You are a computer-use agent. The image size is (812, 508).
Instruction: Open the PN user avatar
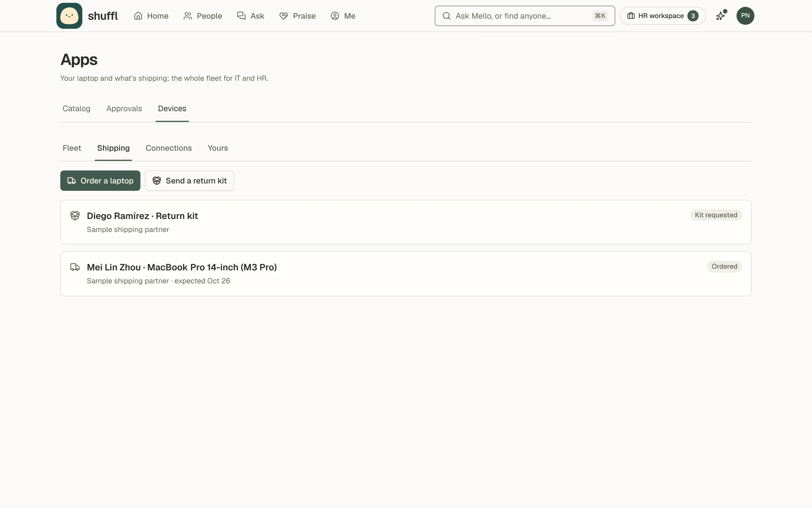pyautogui.click(x=745, y=16)
